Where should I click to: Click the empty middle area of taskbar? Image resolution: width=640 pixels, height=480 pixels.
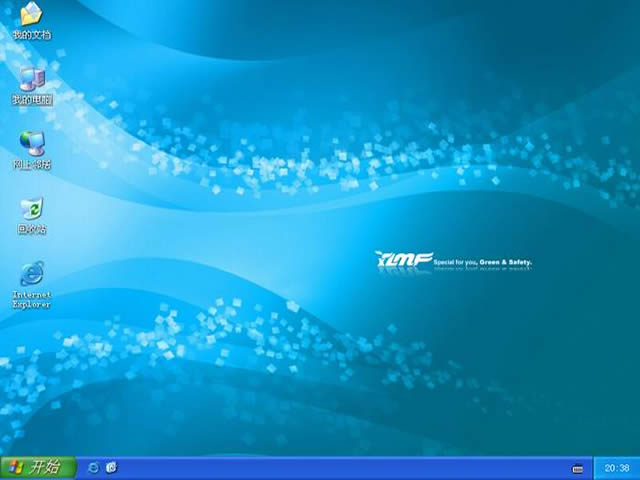(x=340, y=467)
